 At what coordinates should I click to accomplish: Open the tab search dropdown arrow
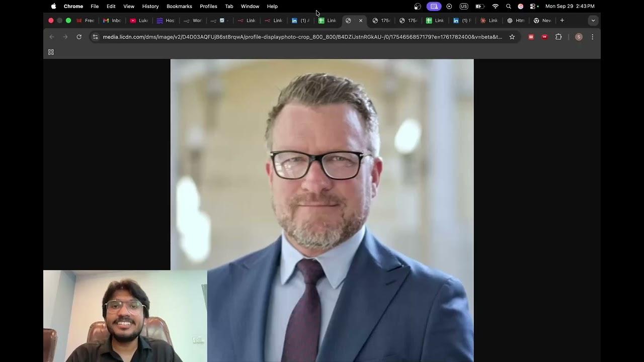coord(593,21)
